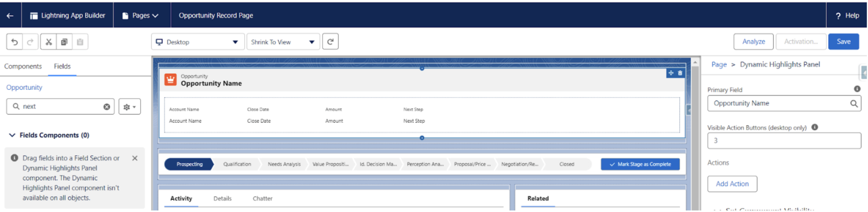The height and width of the screenshot is (212, 868).
Task: Refresh the canvas view
Action: pos(330,42)
